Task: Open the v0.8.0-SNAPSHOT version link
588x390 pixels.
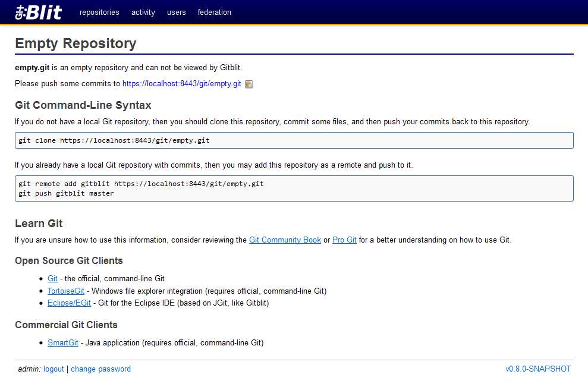Action: (538, 369)
